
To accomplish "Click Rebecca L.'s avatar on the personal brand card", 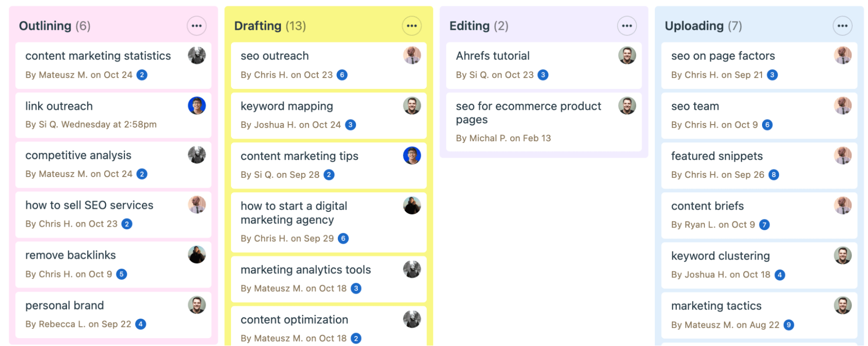I will (x=197, y=305).
